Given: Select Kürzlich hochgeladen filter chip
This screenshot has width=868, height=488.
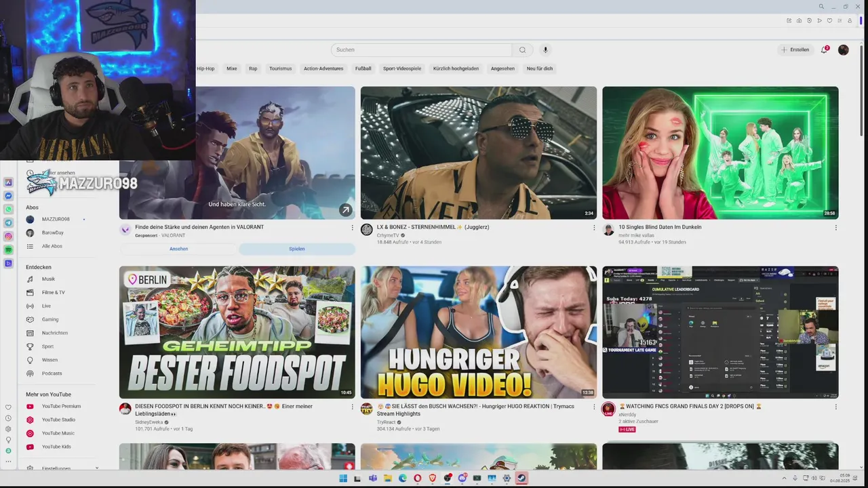Looking at the screenshot, I should 456,68.
